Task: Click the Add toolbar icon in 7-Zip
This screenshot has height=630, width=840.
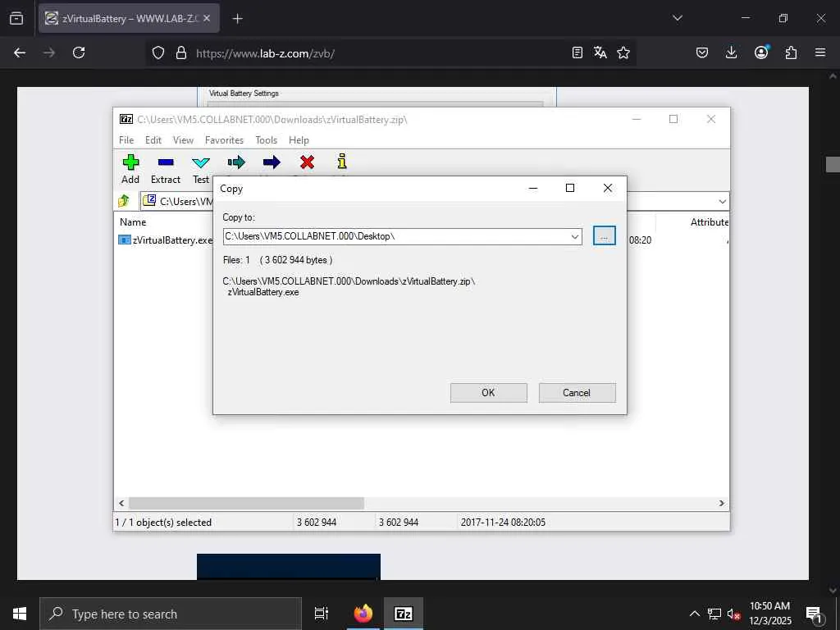Action: tap(130, 162)
